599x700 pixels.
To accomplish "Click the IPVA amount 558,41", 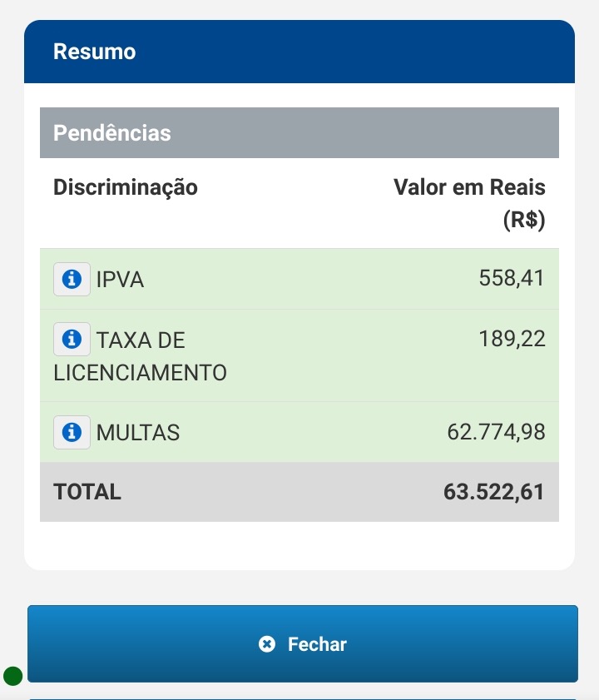I will pyautogui.click(x=512, y=278).
